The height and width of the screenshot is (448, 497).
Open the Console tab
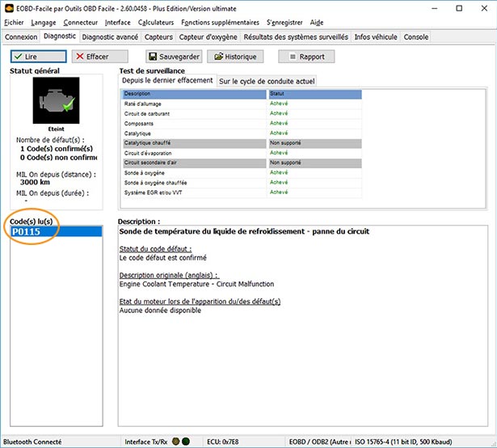(416, 37)
